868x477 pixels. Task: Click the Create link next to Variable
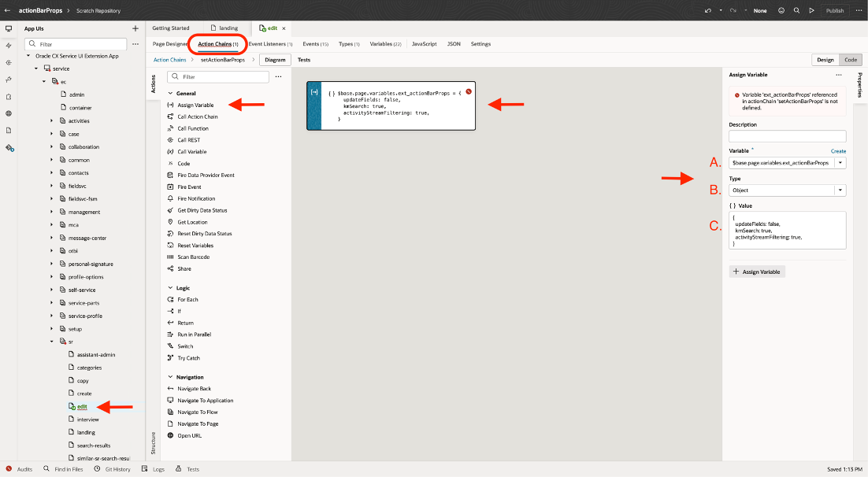(x=837, y=150)
